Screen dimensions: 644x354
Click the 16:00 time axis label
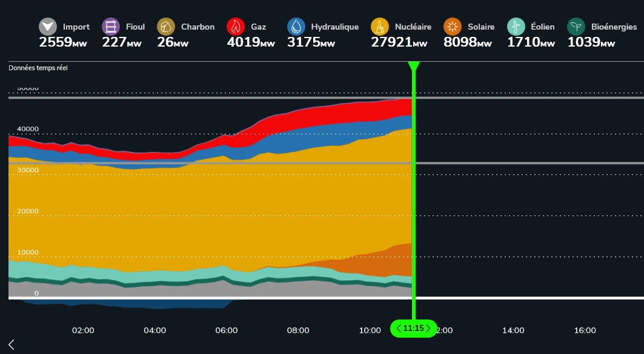(585, 330)
